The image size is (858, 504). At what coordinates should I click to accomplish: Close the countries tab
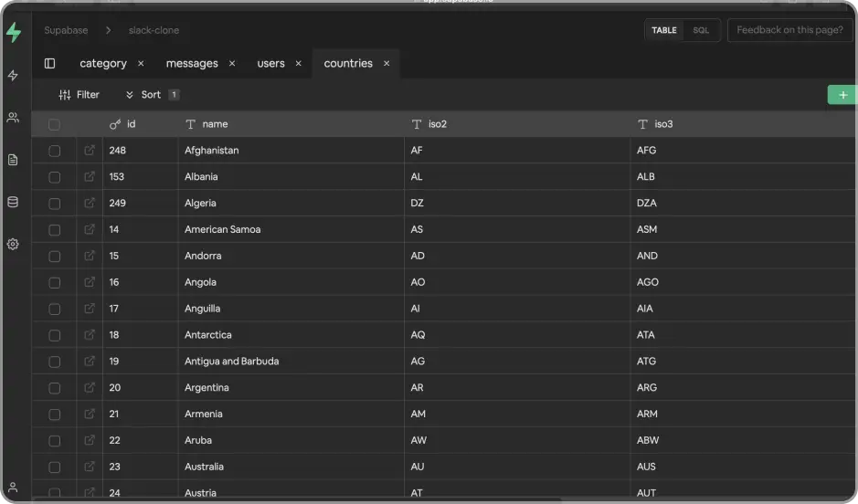(x=387, y=63)
